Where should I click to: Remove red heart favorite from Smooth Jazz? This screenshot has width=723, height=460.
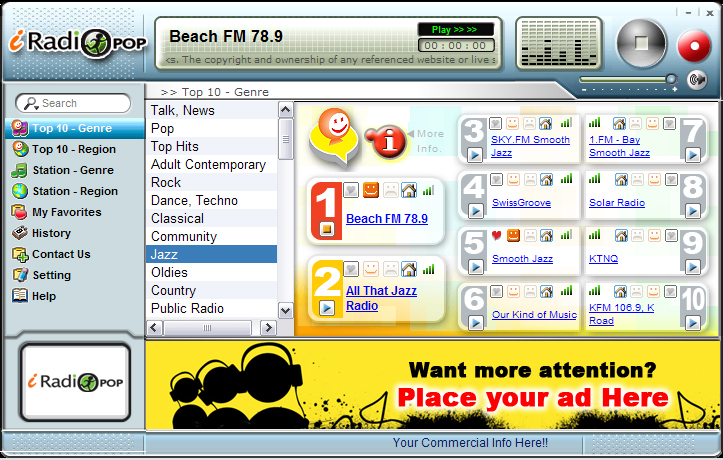496,236
